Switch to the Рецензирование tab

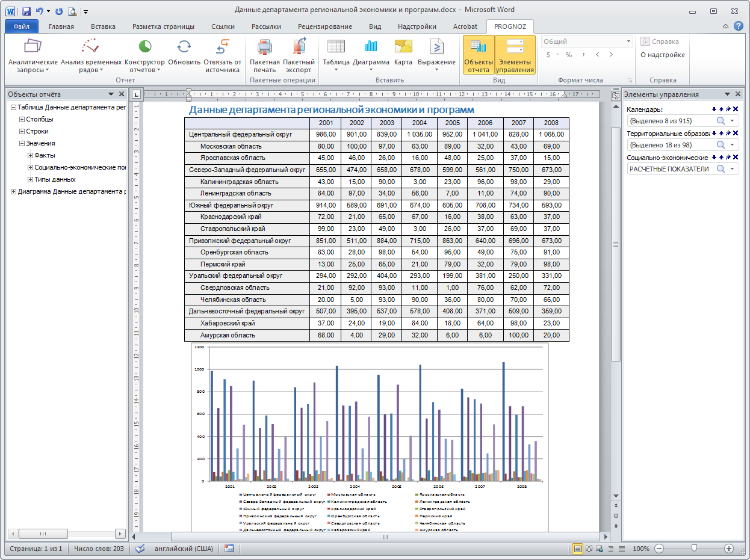coord(325,26)
